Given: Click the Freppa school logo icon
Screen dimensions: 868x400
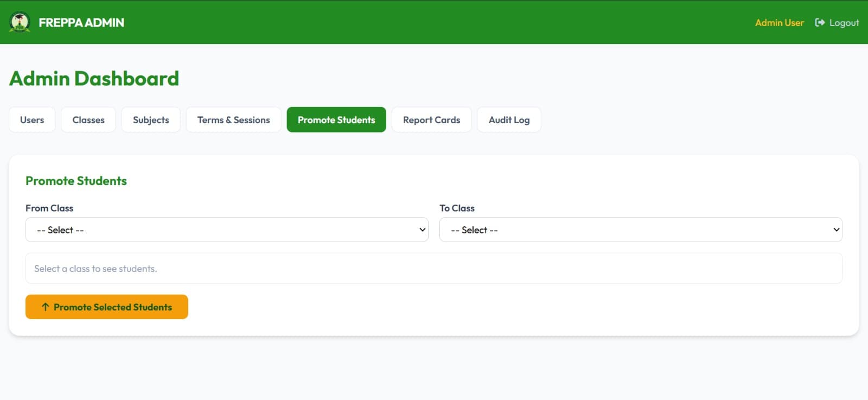Looking at the screenshot, I should point(20,22).
